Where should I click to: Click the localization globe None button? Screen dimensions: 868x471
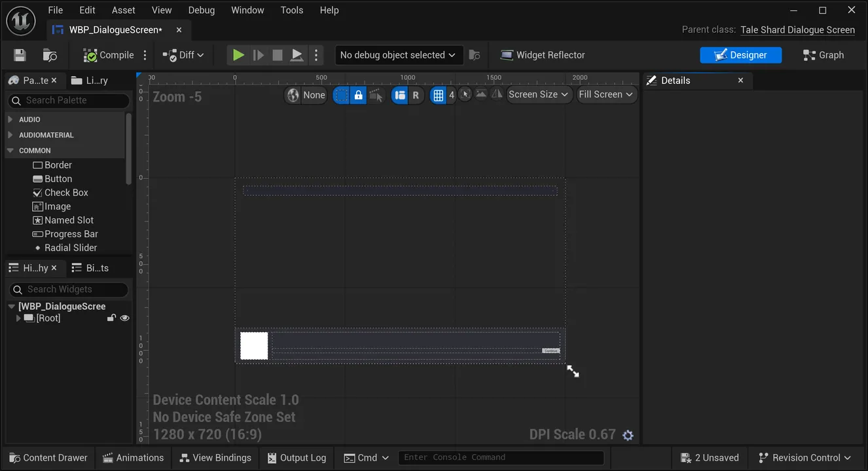tap(306, 95)
